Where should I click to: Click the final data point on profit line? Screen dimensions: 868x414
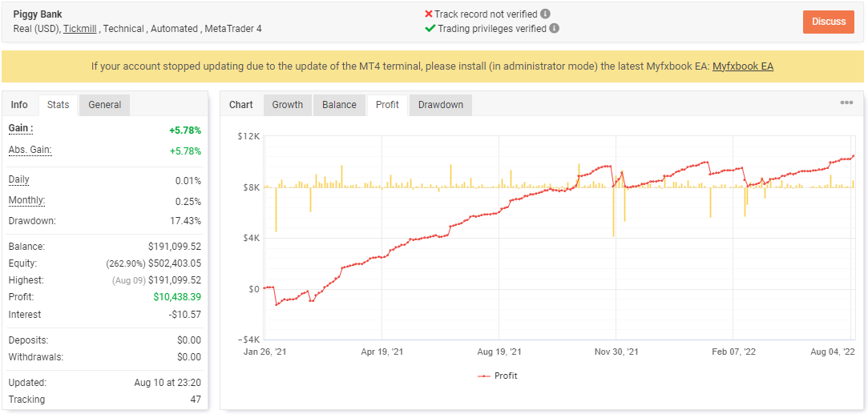click(854, 156)
